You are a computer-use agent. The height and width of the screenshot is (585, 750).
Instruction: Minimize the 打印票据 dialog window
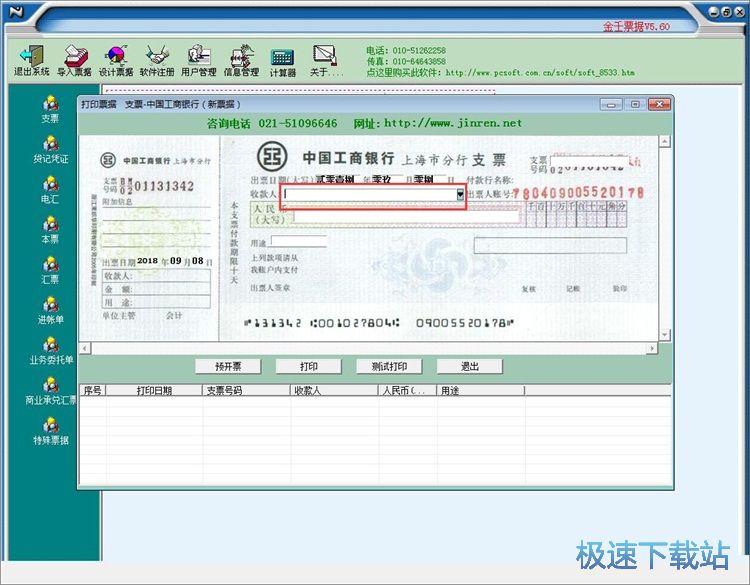pos(611,104)
